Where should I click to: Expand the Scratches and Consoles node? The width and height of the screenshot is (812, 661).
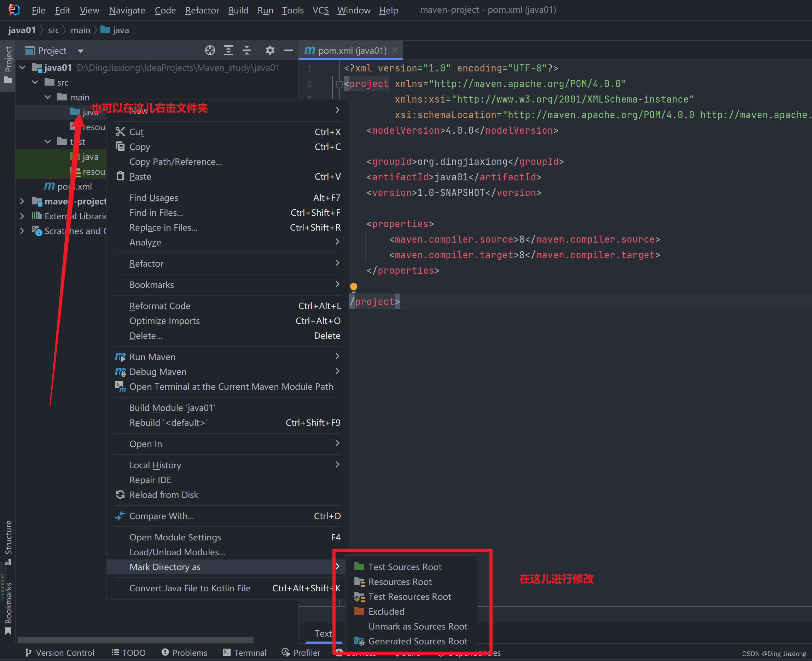(22, 231)
